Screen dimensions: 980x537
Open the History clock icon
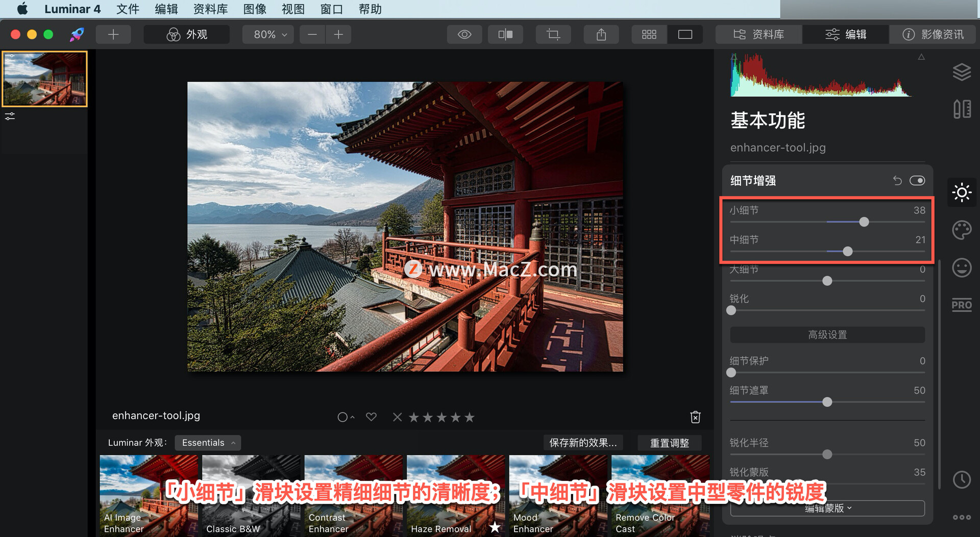(x=962, y=479)
